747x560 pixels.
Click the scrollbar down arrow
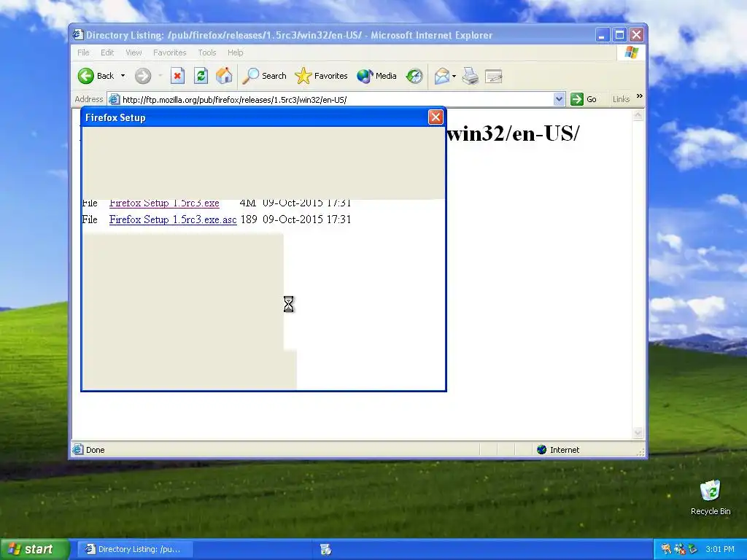click(638, 433)
